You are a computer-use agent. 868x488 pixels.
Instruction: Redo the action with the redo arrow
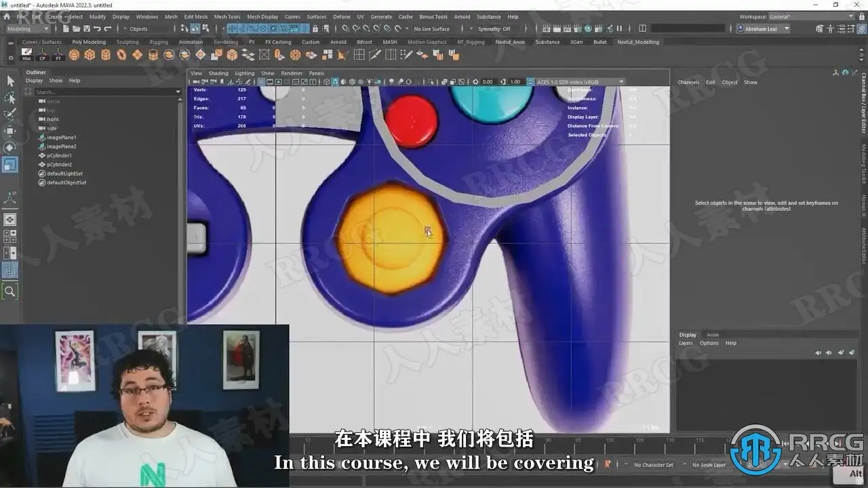(x=108, y=28)
